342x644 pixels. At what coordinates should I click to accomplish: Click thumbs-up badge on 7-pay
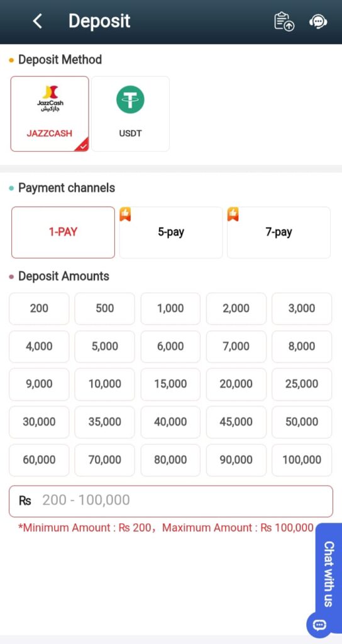[233, 214]
